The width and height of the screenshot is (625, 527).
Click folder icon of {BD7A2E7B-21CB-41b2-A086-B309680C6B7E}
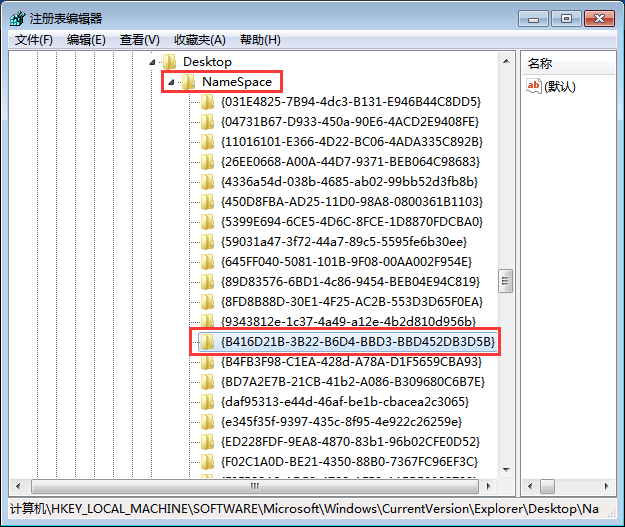(207, 382)
